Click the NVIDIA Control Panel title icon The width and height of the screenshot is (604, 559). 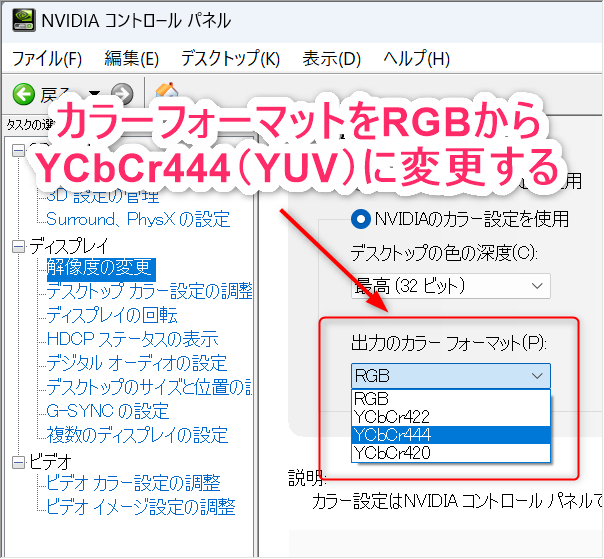coord(24,20)
